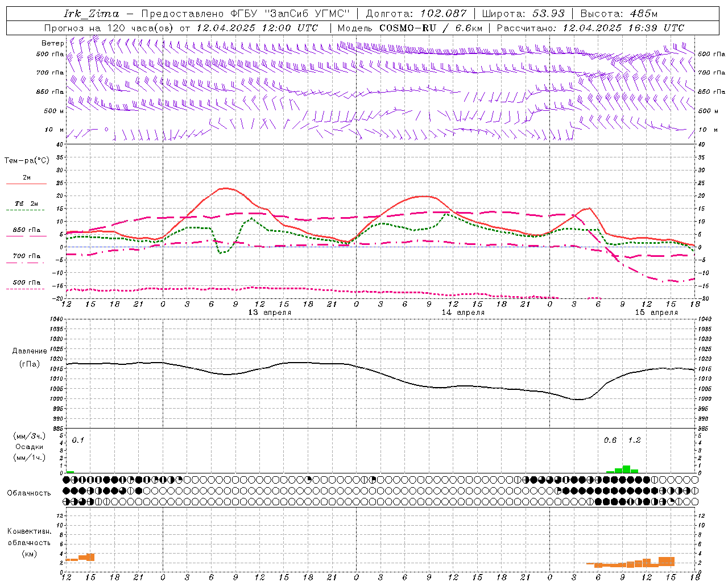
Task: Click the latitude value Широта: 53.93
Action: point(523,14)
